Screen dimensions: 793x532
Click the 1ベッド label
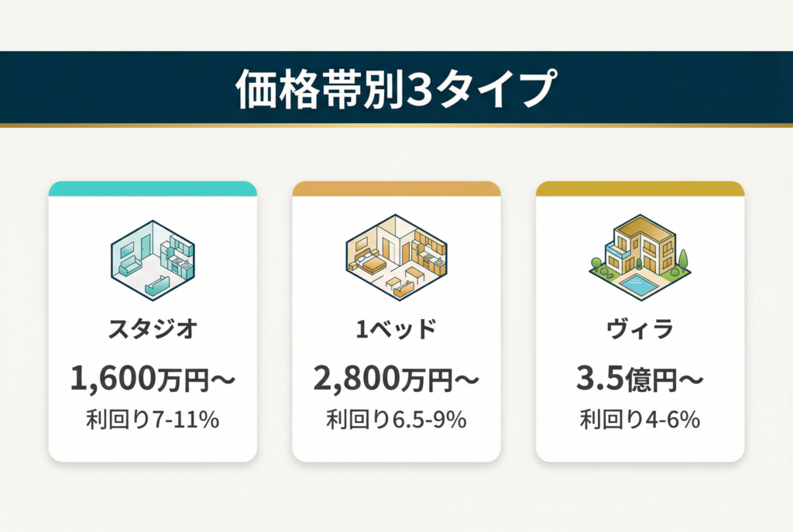[396, 331]
